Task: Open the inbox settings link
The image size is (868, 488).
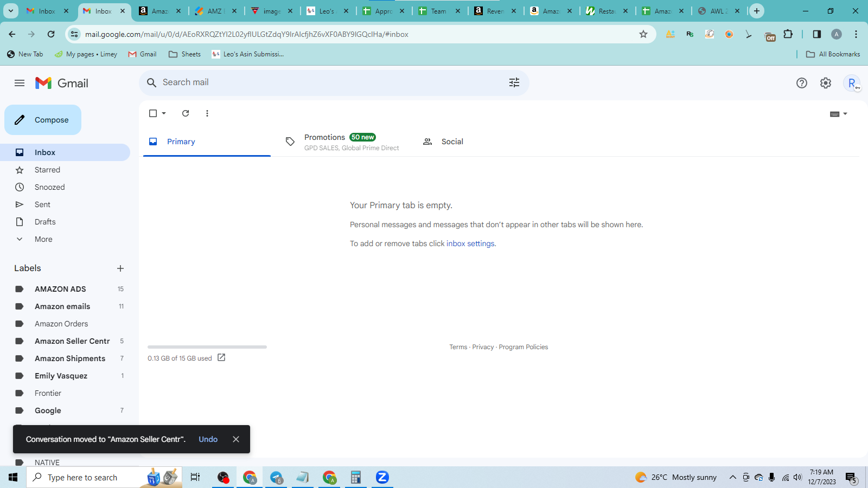Action: click(470, 243)
